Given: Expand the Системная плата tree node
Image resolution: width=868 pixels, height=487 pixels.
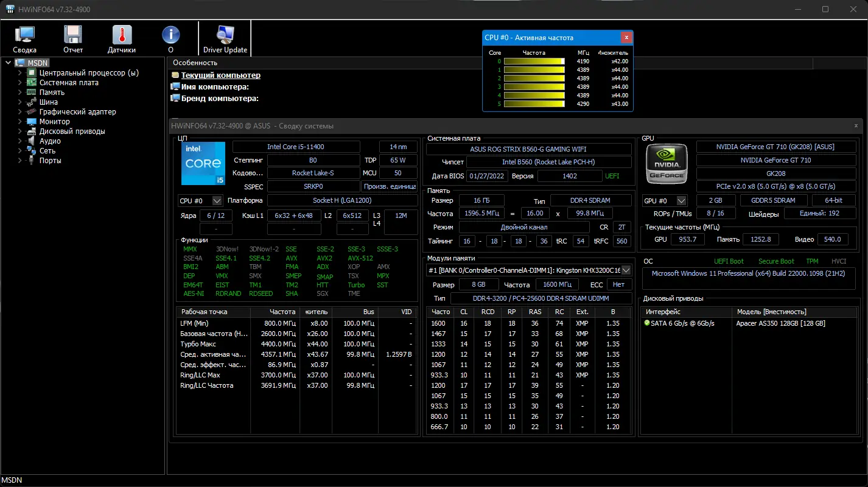Looking at the screenshot, I should click(x=19, y=82).
